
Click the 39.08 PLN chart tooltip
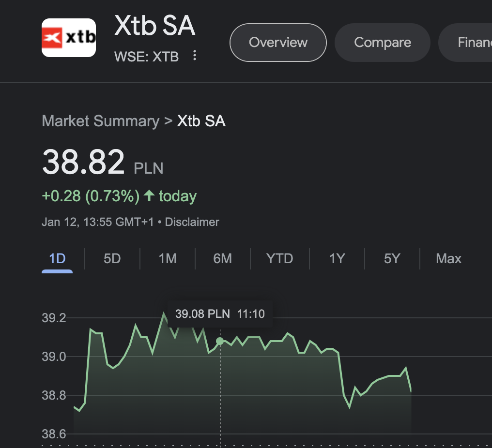[x=220, y=314]
